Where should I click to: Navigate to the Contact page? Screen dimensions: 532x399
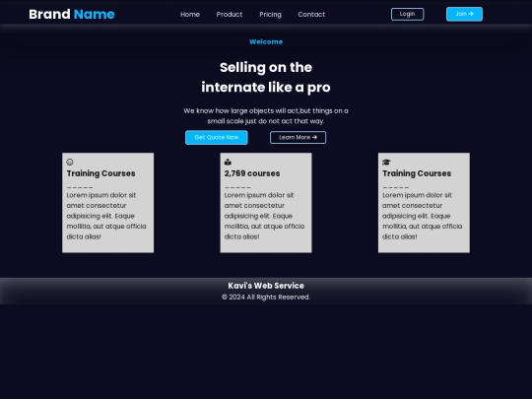(x=311, y=14)
